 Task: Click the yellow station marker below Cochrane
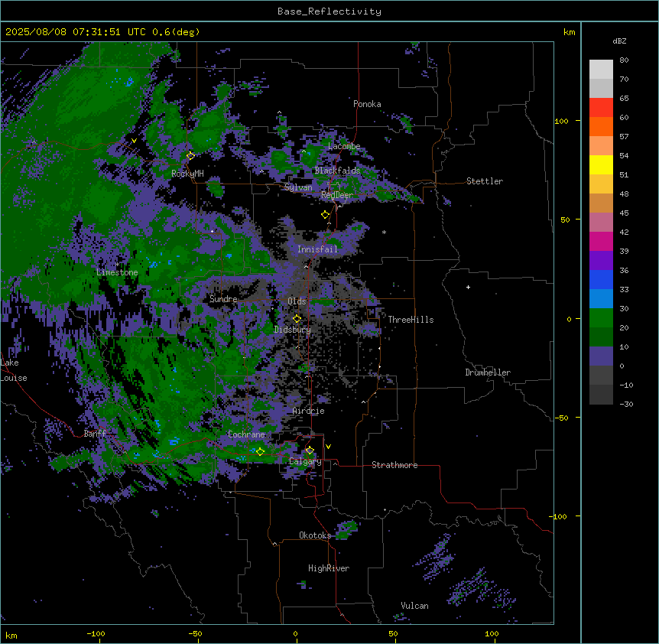(260, 452)
